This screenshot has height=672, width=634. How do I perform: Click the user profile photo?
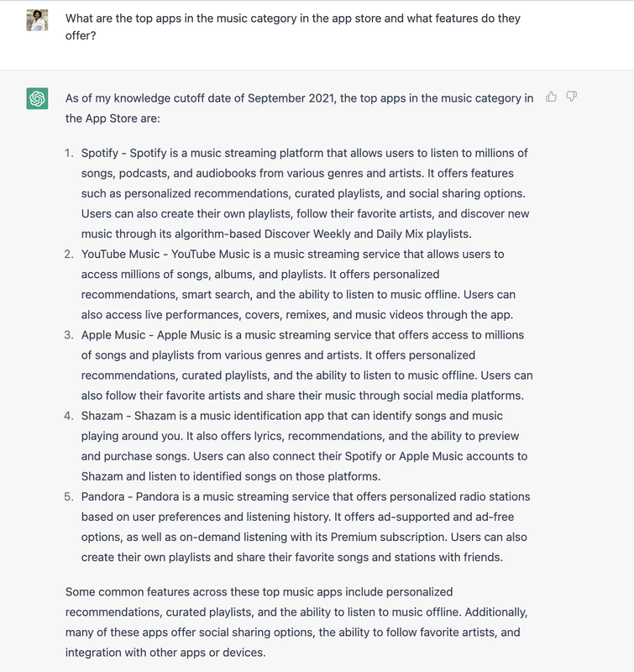click(x=37, y=20)
